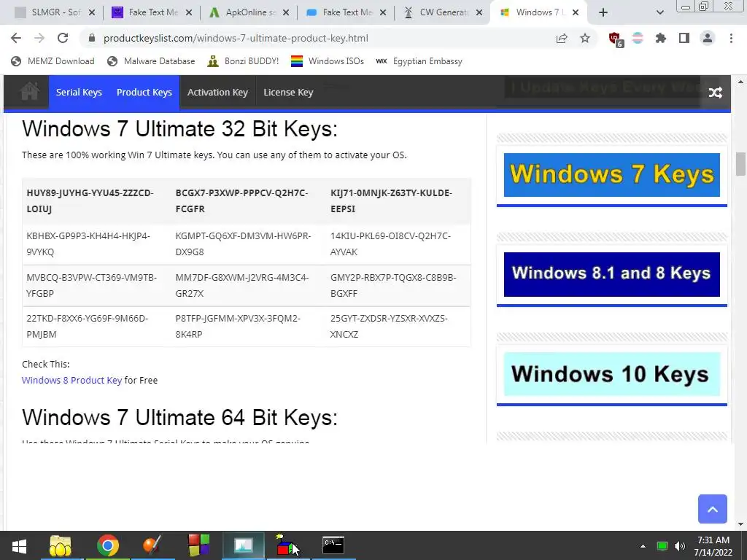This screenshot has height=560, width=747.
Task: Show hidden system tray icons
Action: click(643, 546)
